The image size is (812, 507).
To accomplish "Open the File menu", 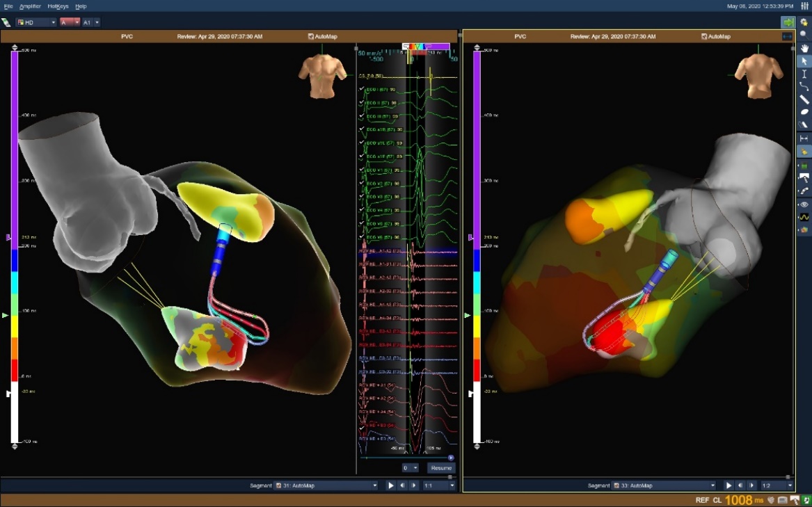I will tap(8, 6).
